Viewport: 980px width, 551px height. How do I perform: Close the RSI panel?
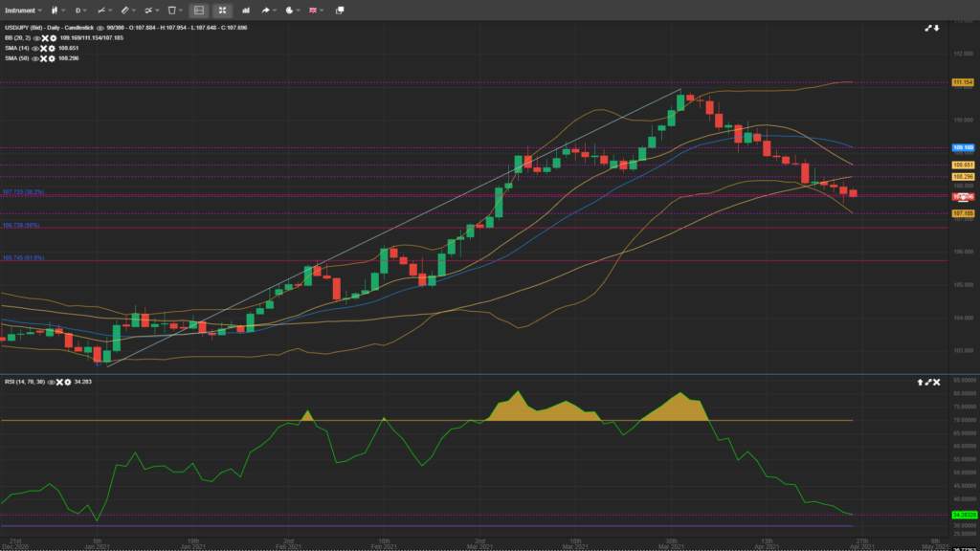click(x=936, y=382)
